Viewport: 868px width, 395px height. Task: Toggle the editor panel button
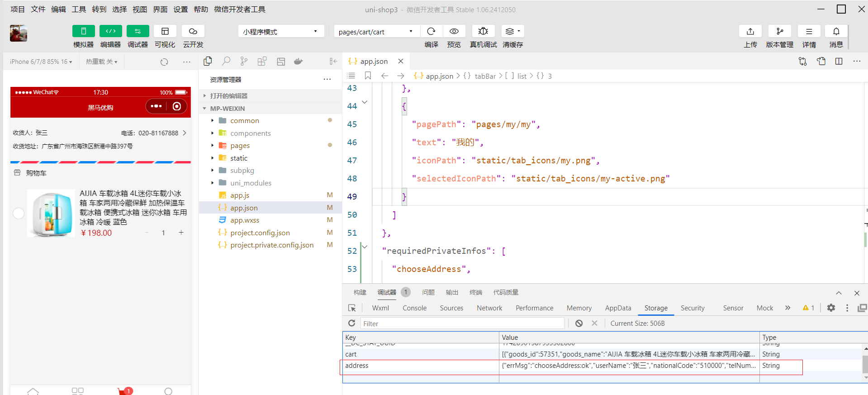110,31
